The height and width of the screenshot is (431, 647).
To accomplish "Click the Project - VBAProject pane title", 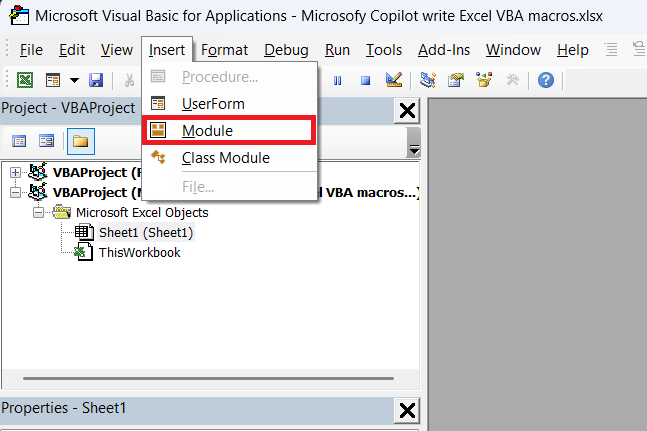I will click(x=68, y=108).
